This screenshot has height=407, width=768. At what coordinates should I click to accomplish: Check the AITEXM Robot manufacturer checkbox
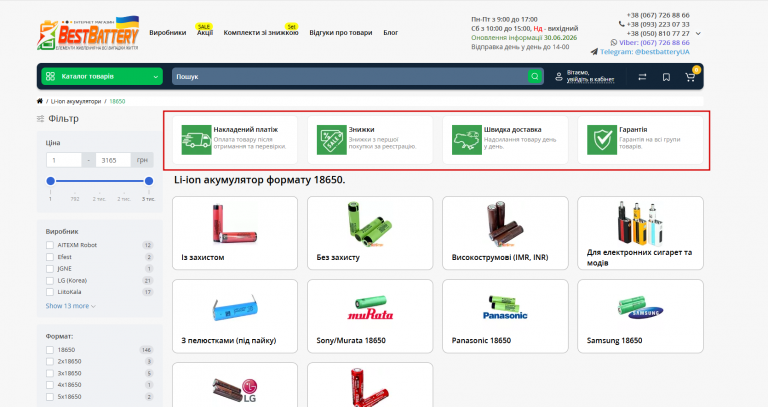(x=49, y=245)
